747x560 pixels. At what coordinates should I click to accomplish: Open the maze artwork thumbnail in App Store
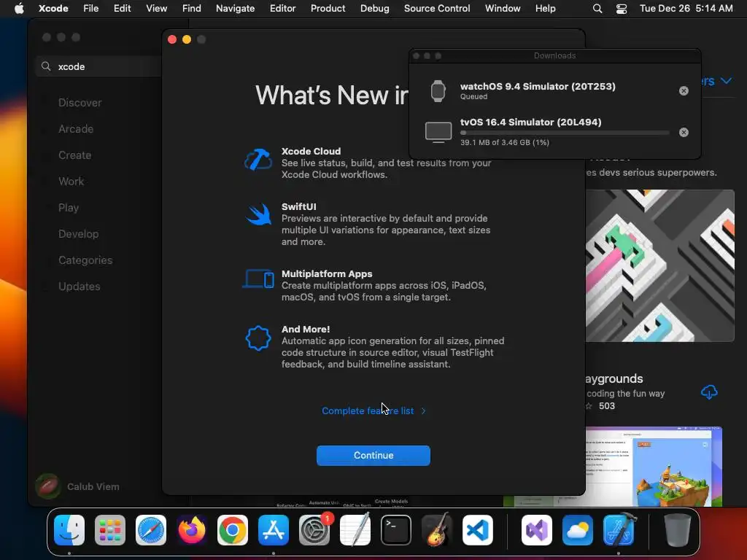659,265
